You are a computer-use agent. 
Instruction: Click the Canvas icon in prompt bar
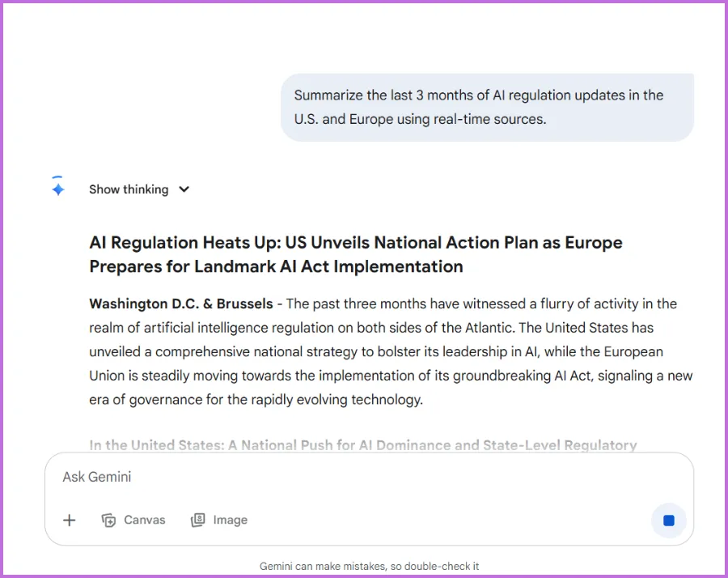(x=108, y=521)
